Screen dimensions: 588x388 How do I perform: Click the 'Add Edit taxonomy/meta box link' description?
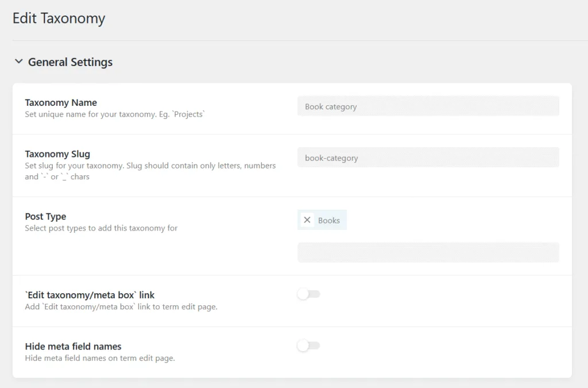click(121, 307)
